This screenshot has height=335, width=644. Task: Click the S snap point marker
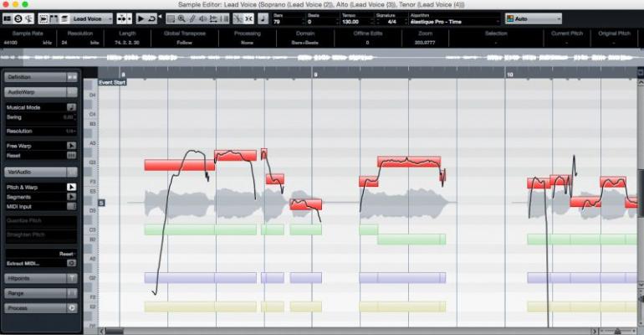(x=101, y=203)
